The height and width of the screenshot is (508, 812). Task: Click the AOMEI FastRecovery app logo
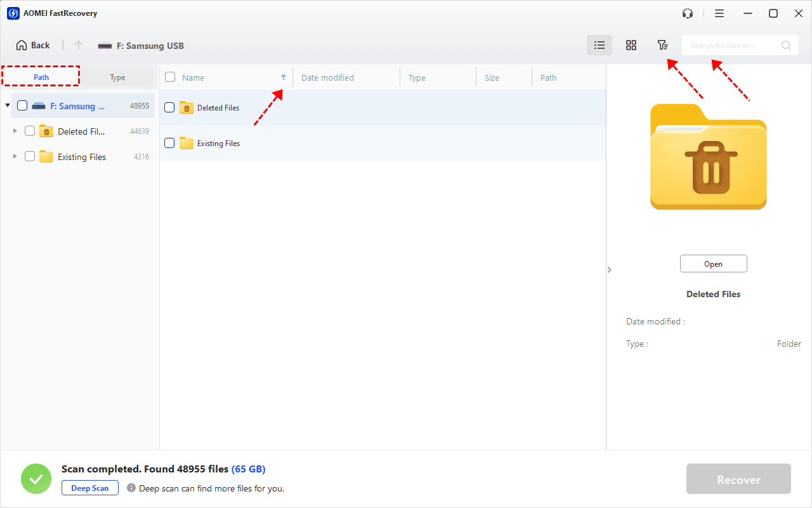coord(13,13)
